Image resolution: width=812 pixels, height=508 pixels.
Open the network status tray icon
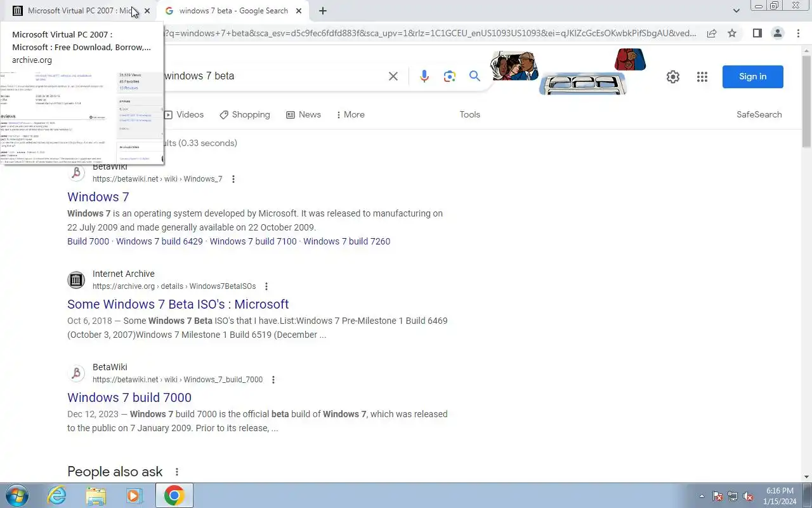(x=733, y=496)
